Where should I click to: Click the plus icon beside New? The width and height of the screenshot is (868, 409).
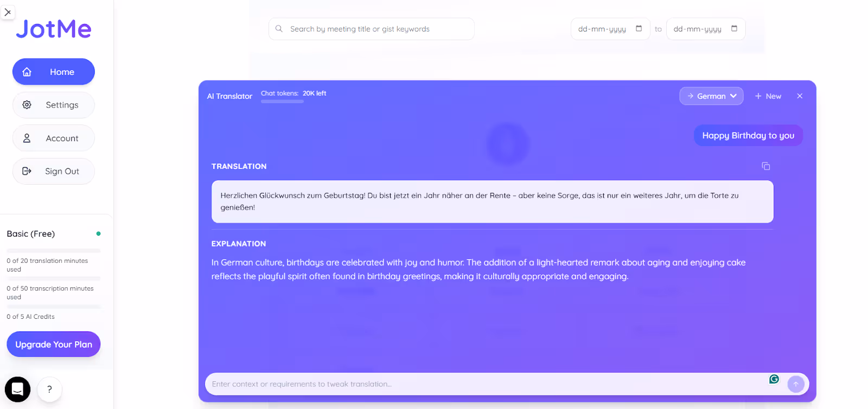(758, 96)
